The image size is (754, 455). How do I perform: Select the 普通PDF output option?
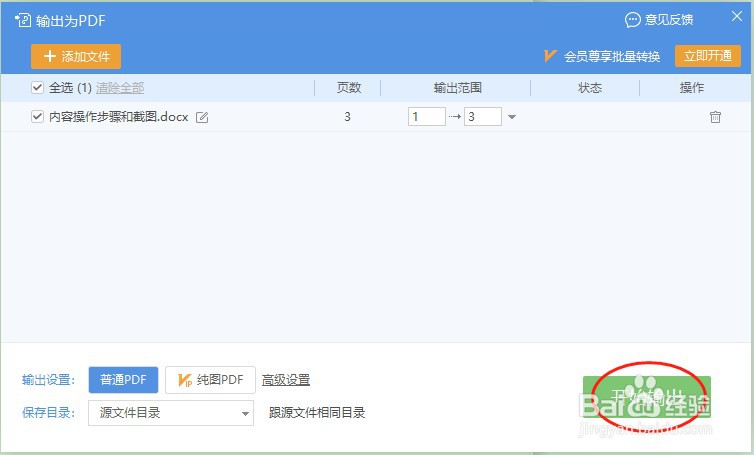click(x=123, y=380)
